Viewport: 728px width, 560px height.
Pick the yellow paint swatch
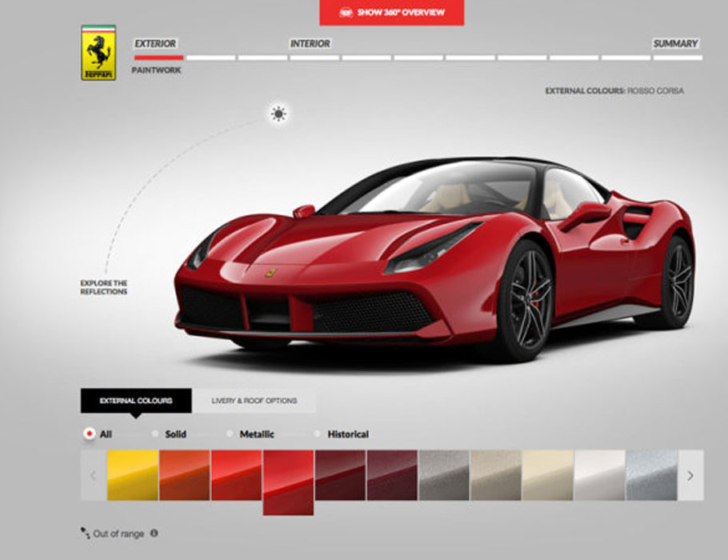click(x=133, y=475)
